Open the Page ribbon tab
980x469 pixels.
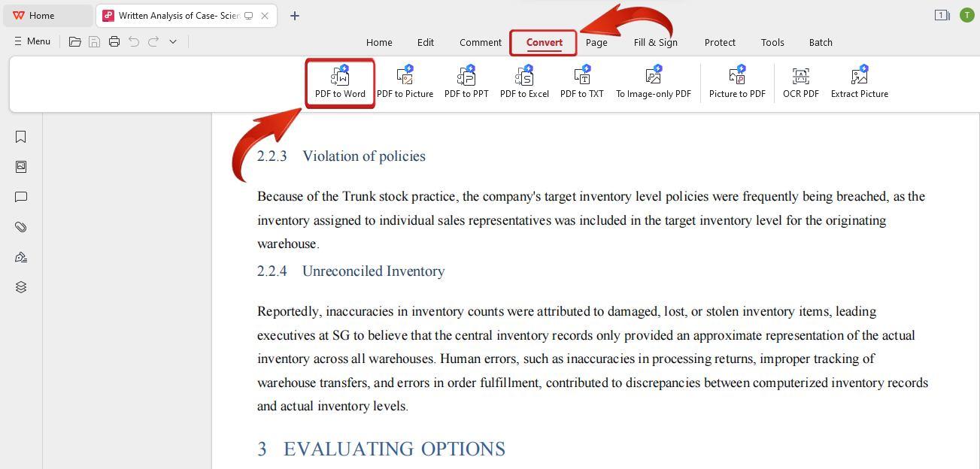click(596, 43)
